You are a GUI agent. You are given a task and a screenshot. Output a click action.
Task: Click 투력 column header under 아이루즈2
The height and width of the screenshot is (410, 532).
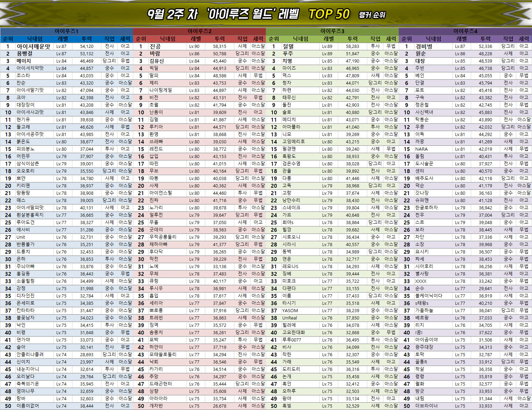(220, 39)
